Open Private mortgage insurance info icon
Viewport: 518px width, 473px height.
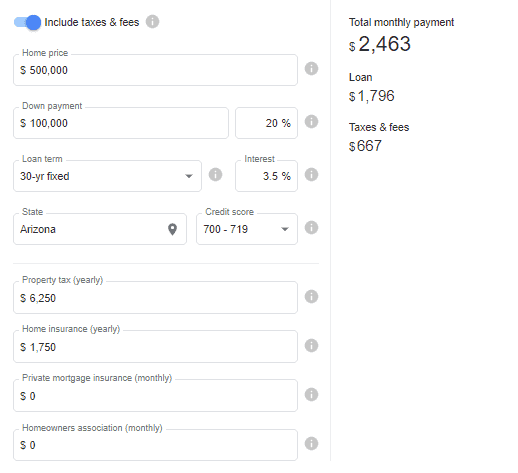[x=311, y=395]
